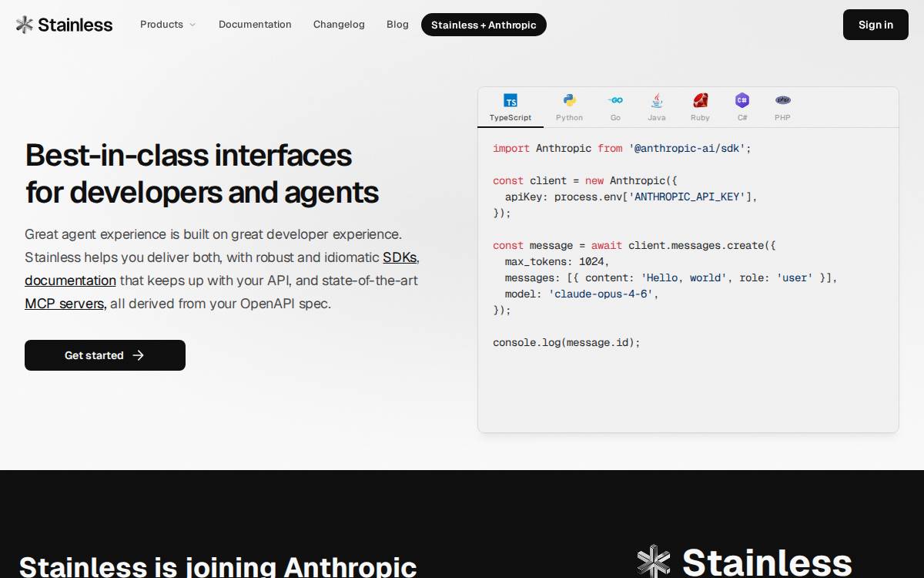Open the Documentation nav link
Screen dimensions: 924x578
[255, 25]
